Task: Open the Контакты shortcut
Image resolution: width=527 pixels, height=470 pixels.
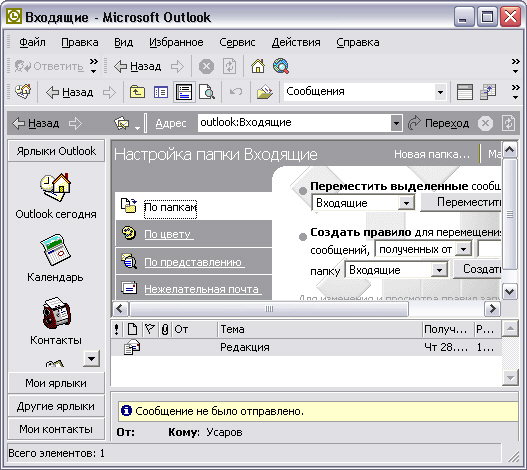Action: (56, 321)
